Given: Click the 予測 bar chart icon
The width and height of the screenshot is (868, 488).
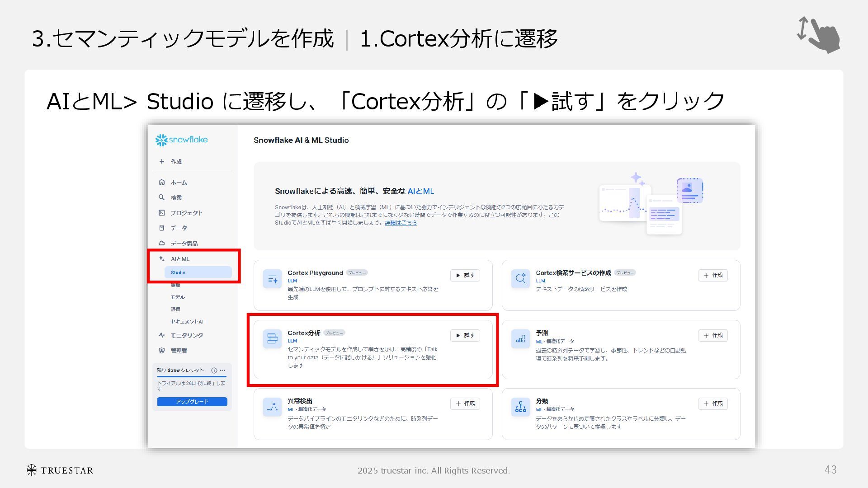Looking at the screenshot, I should (x=520, y=339).
